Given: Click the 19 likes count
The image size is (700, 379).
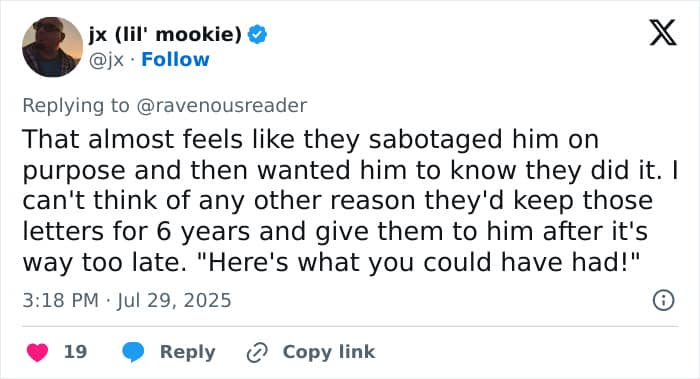Looking at the screenshot, I should pyautogui.click(x=75, y=352).
